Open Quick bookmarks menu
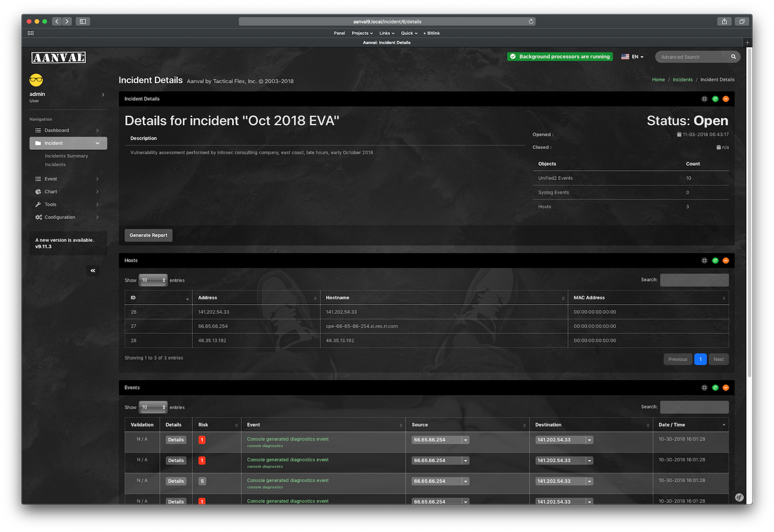The image size is (774, 532). (409, 33)
